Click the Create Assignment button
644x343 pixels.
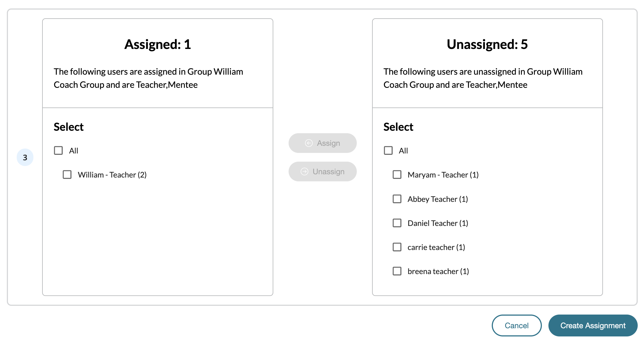pyautogui.click(x=593, y=325)
